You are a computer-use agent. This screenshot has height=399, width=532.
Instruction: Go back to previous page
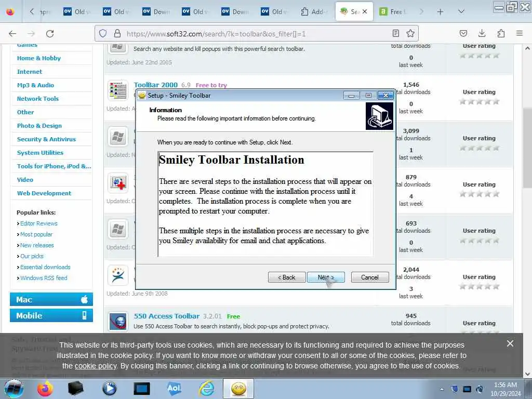point(12,34)
